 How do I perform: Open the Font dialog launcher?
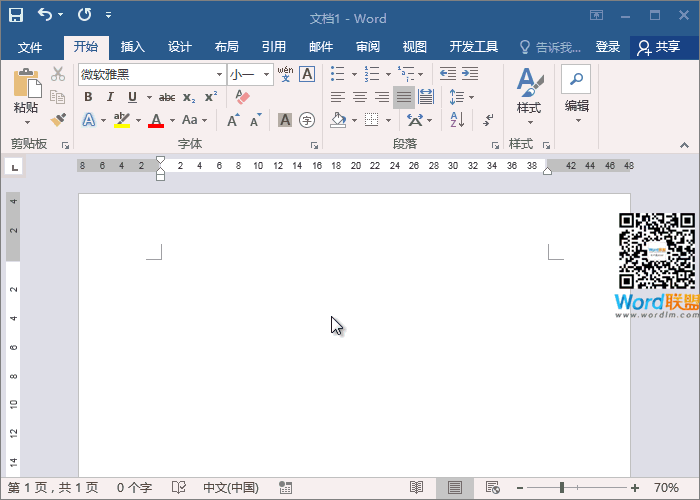[x=314, y=146]
